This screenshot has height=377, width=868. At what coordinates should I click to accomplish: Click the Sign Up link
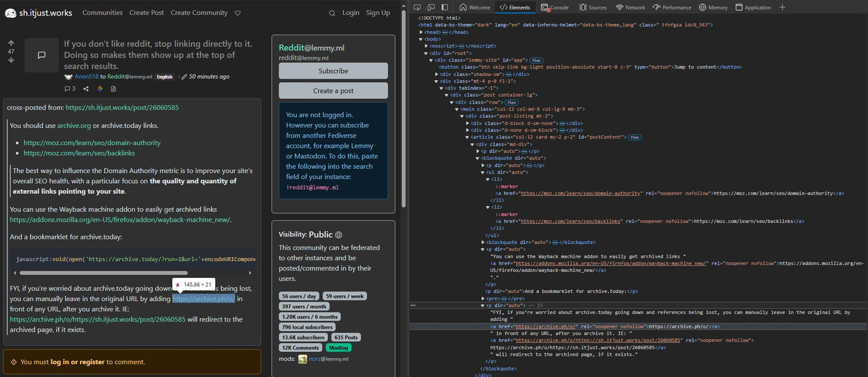(x=378, y=13)
